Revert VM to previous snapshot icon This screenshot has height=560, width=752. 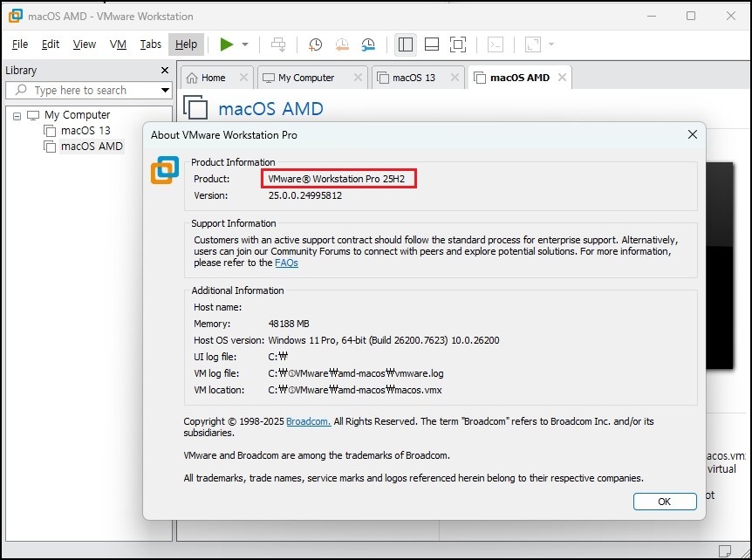[341, 44]
